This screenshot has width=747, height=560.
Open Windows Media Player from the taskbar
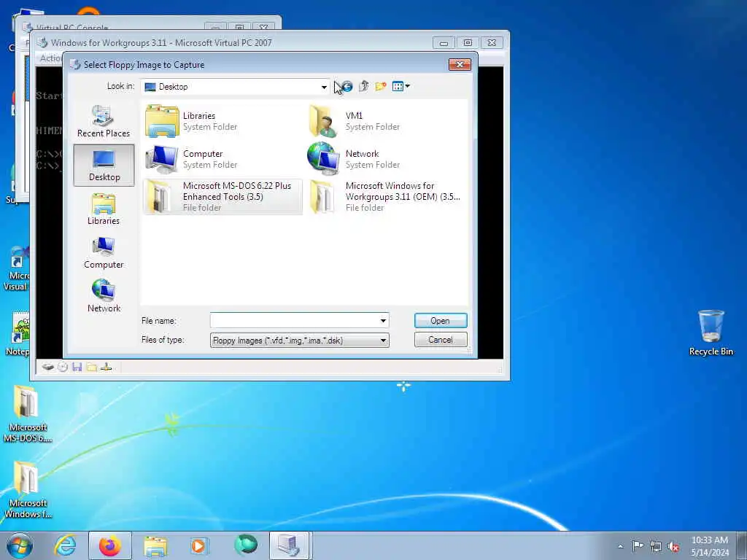pos(198,545)
